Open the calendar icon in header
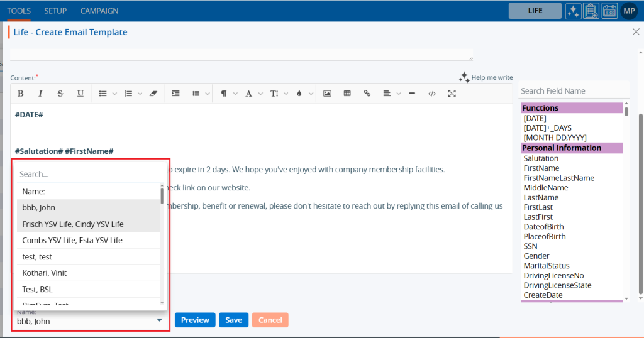 click(609, 11)
